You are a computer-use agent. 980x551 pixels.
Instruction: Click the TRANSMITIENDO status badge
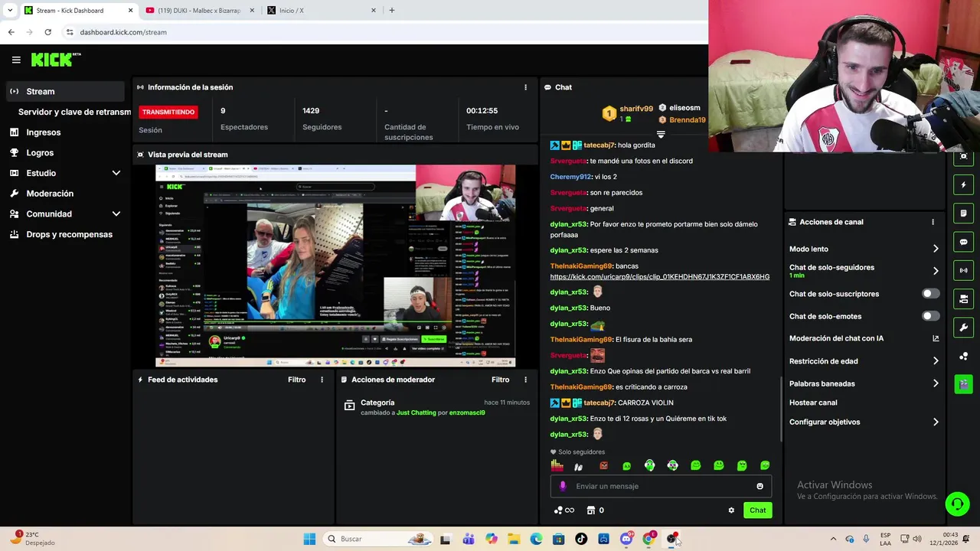[x=168, y=112]
